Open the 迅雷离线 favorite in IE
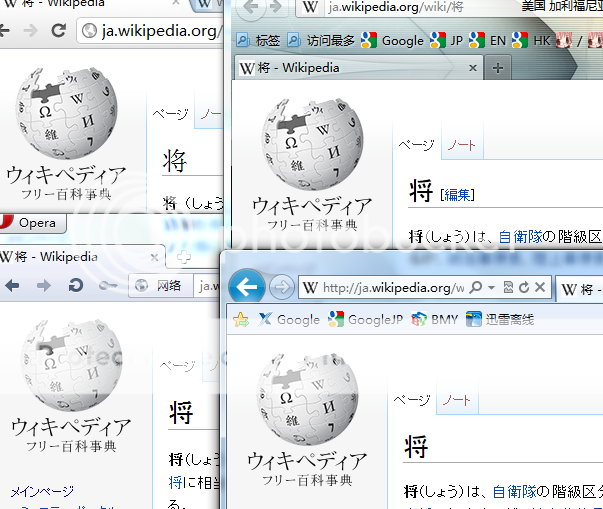Image resolution: width=603 pixels, height=509 pixels. point(500,319)
